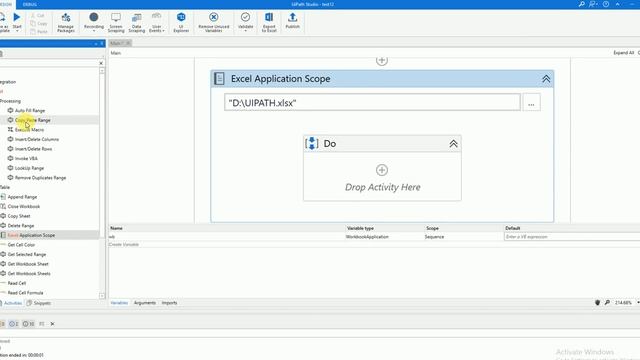Image resolution: width=640 pixels, height=360 pixels.
Task: Select Delete Range activity
Action: [x=21, y=226]
